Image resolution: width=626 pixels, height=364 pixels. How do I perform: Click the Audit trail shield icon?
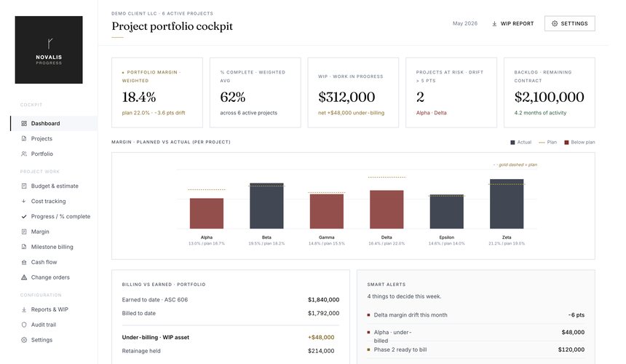tap(24, 325)
